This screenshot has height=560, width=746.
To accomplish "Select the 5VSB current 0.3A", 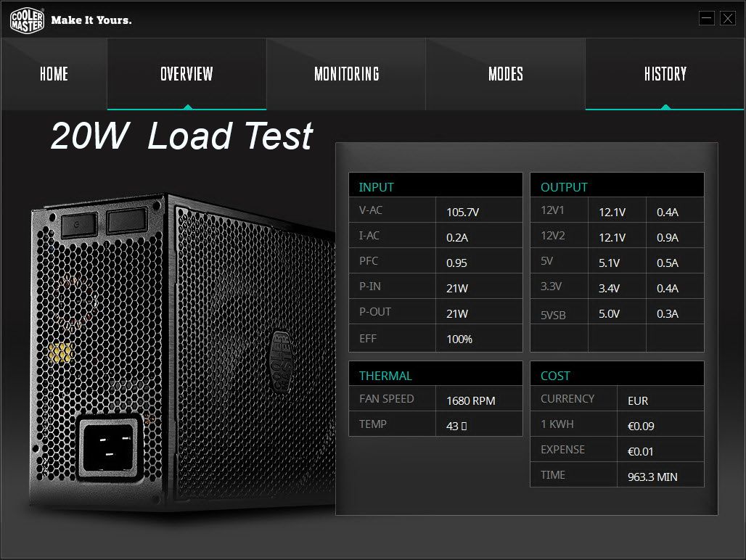I will (667, 314).
